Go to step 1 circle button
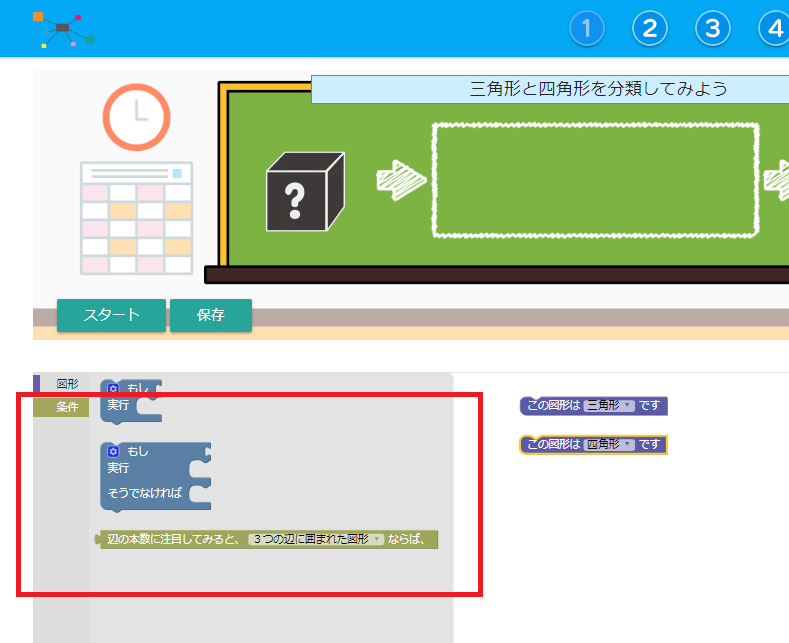The height and width of the screenshot is (643, 789). click(587, 28)
